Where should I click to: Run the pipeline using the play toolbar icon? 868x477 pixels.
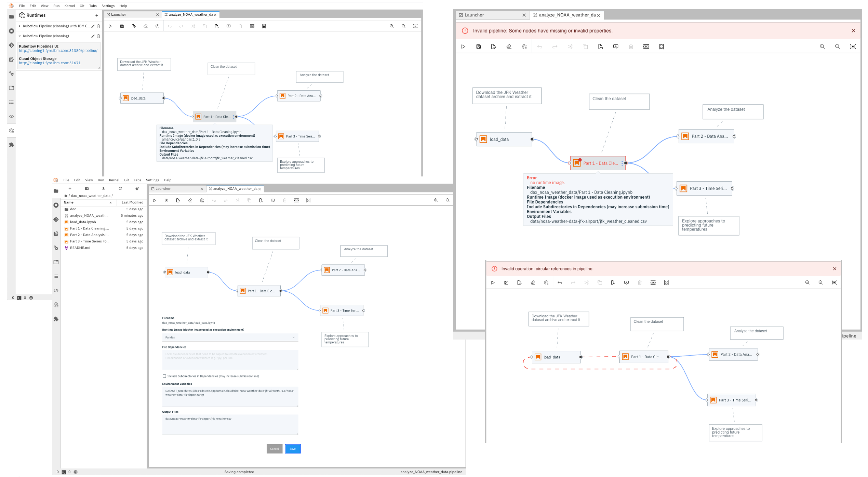[110, 26]
